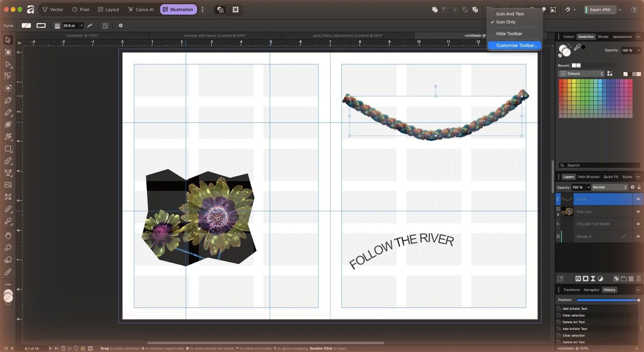Switch to the Vector persona button

click(53, 10)
